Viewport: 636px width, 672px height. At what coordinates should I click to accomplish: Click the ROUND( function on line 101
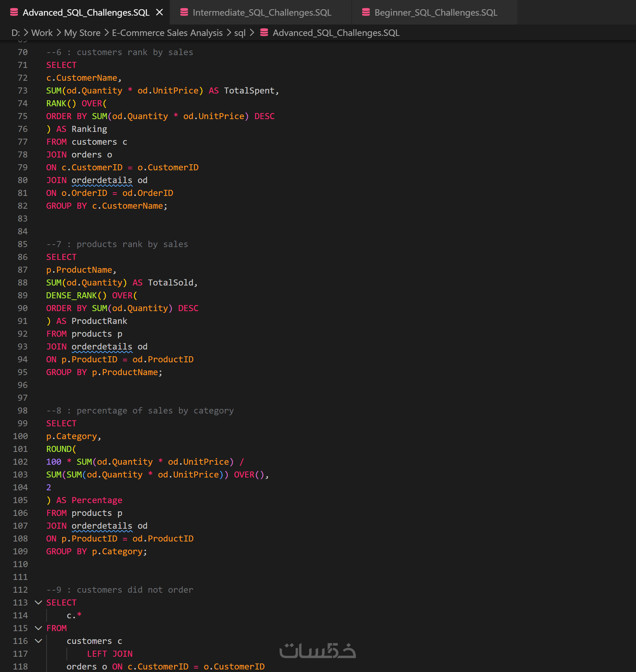(x=61, y=449)
